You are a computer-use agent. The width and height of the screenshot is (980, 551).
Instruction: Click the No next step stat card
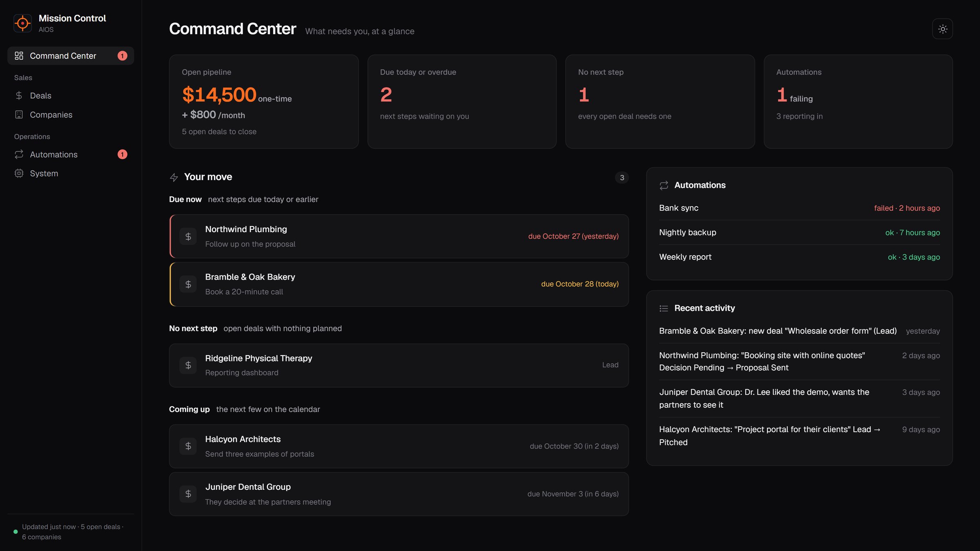point(660,102)
